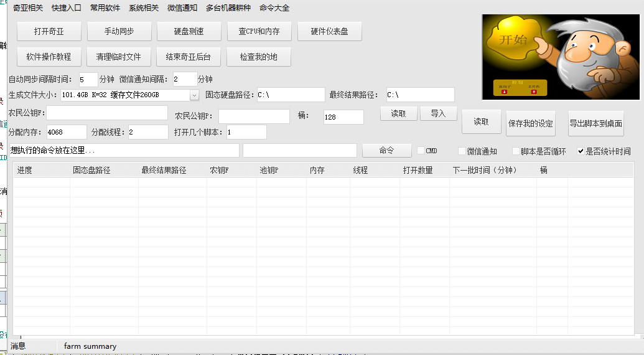
Task: Click 检查我的地 button
Action: [259, 57]
